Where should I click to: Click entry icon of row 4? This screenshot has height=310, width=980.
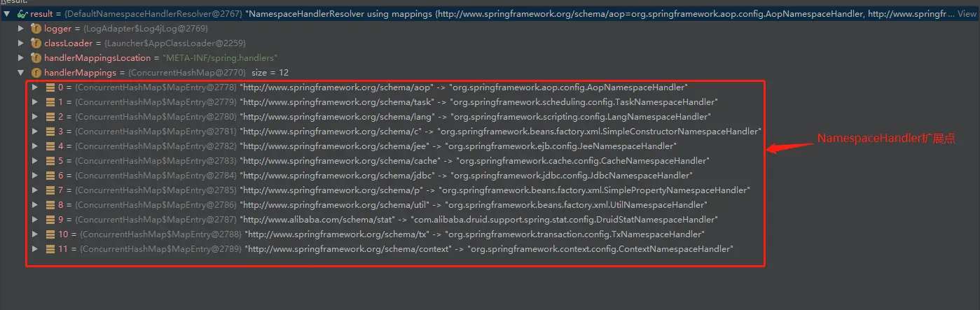click(50, 146)
